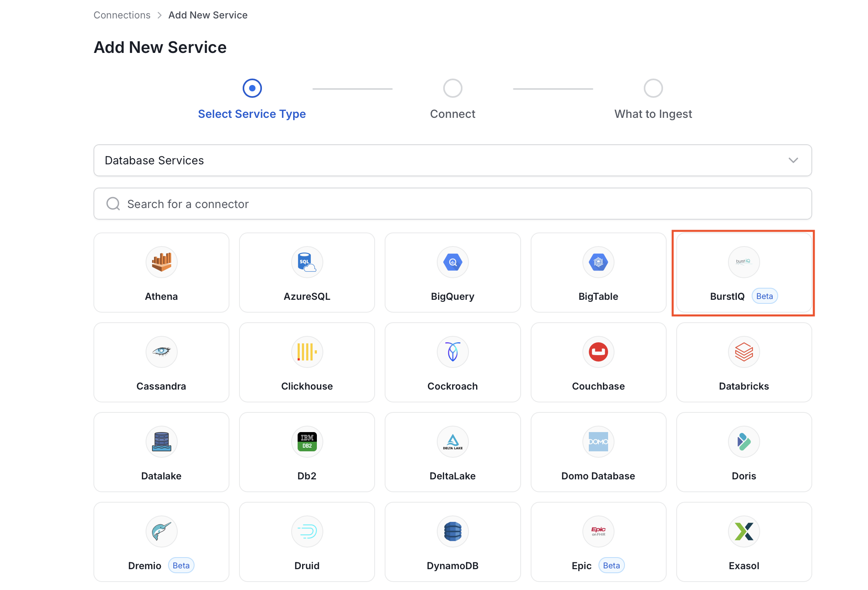Click the Exasol card label
868x590 pixels.
point(744,566)
